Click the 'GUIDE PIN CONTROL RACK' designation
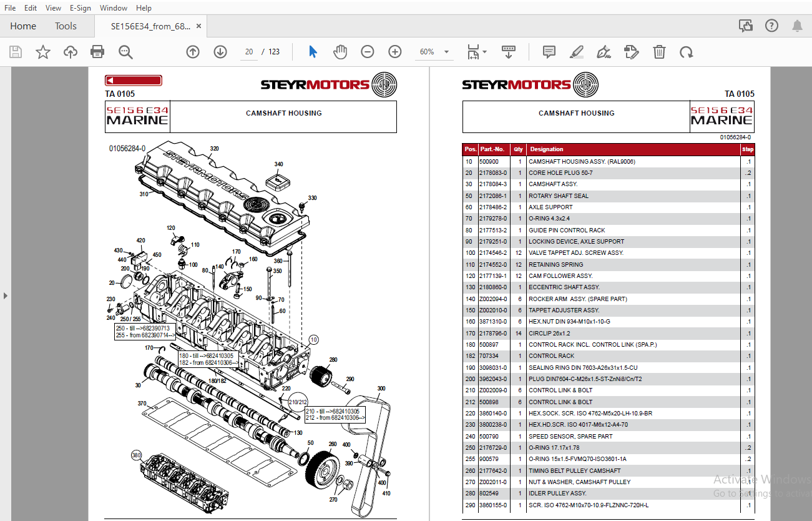 pos(567,230)
